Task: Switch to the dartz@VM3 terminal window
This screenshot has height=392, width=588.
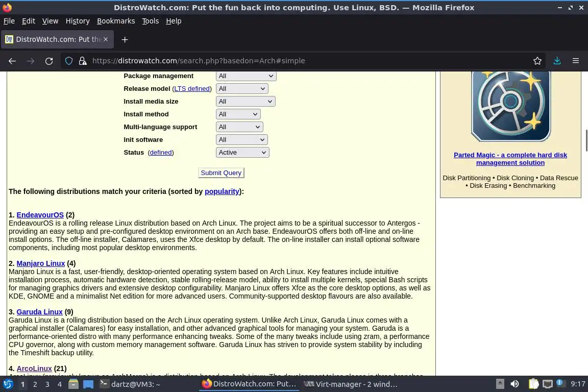Action: (130, 384)
